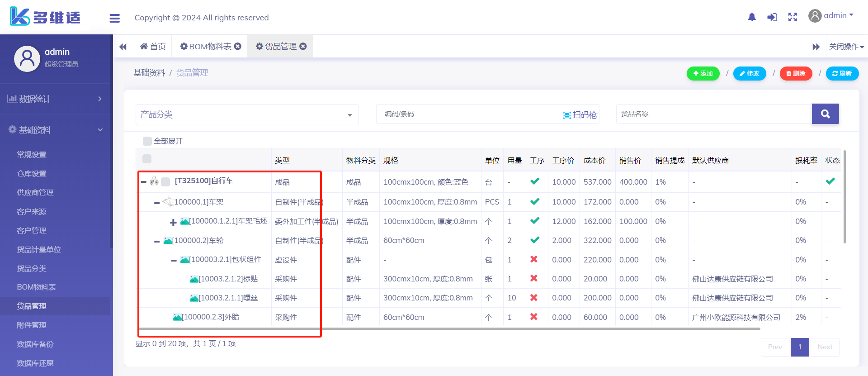The height and width of the screenshot is (376, 868).
Task: Close the BOM物料表 tab
Action: pyautogui.click(x=238, y=46)
